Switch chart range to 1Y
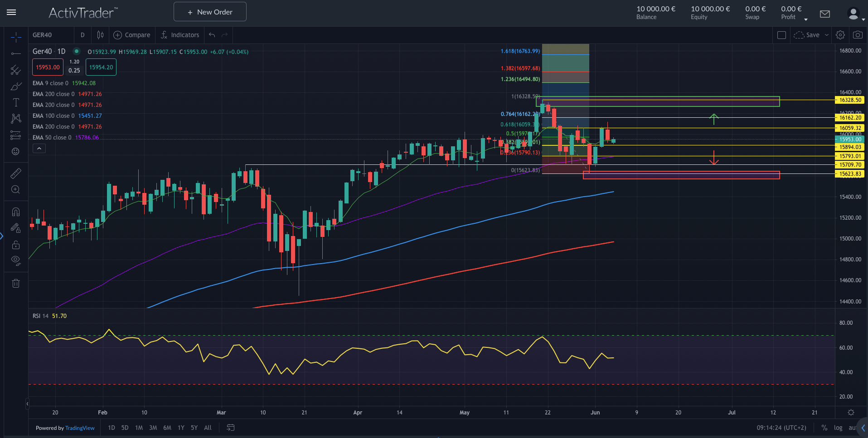868x438 pixels. pyautogui.click(x=181, y=428)
